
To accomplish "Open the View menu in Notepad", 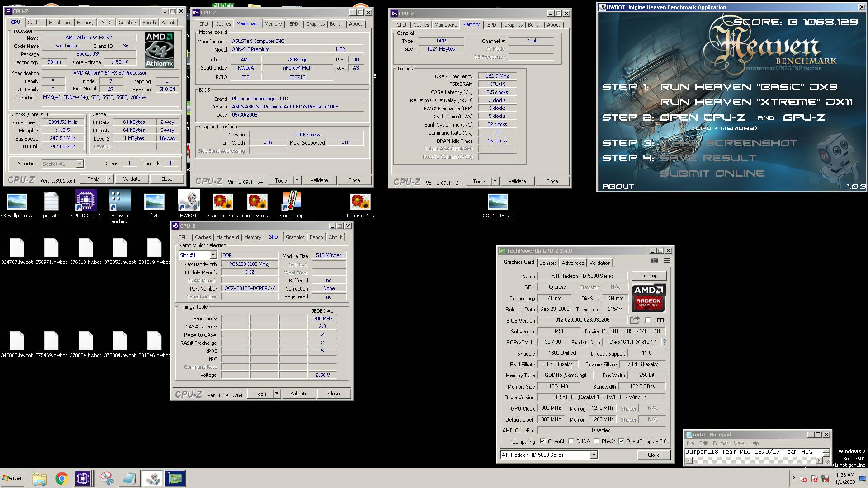I will pos(739,443).
